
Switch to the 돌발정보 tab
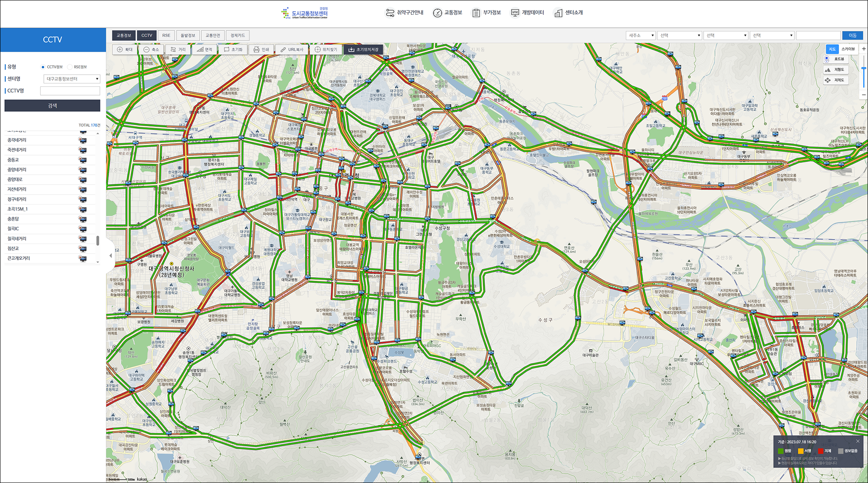[188, 36]
